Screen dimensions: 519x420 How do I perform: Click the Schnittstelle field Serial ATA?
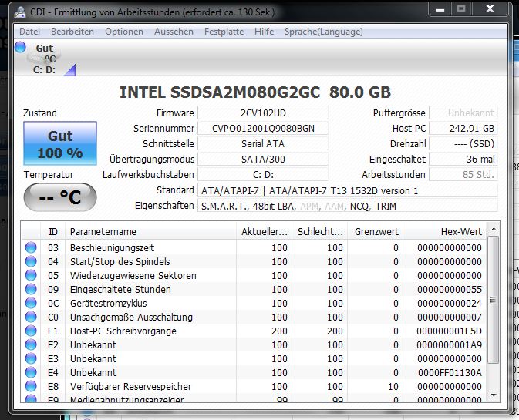(x=263, y=144)
